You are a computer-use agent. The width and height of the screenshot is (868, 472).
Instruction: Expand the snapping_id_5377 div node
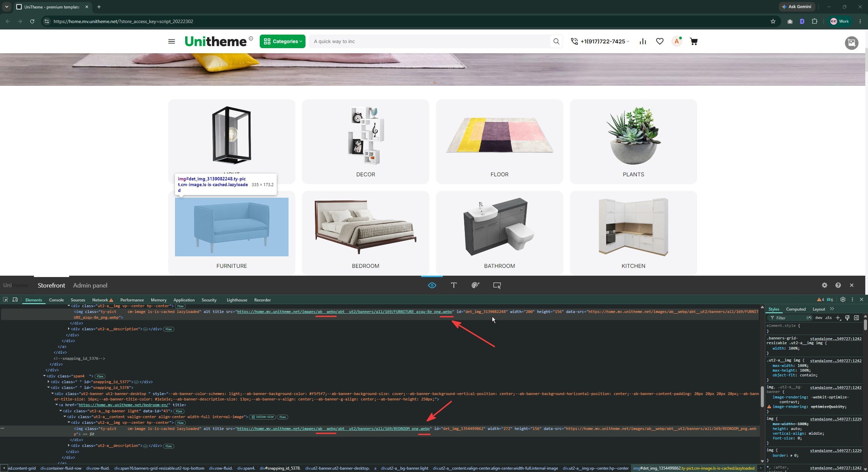(x=48, y=382)
